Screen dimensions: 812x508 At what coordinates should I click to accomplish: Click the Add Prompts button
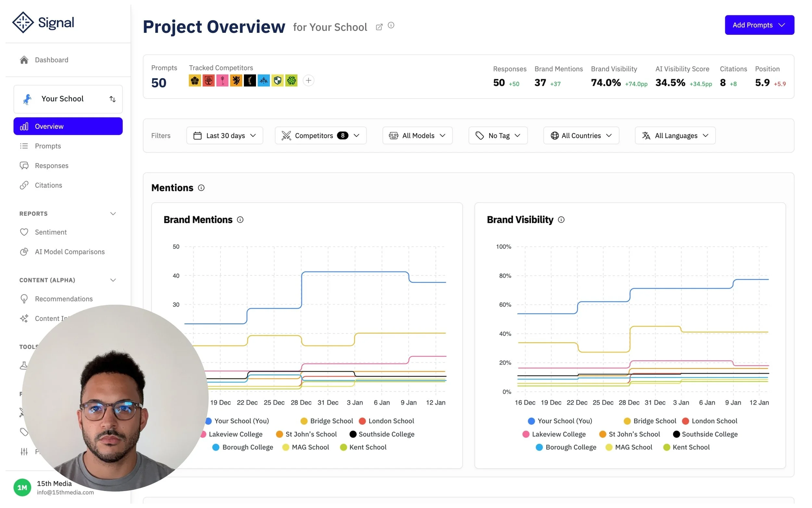759,25
